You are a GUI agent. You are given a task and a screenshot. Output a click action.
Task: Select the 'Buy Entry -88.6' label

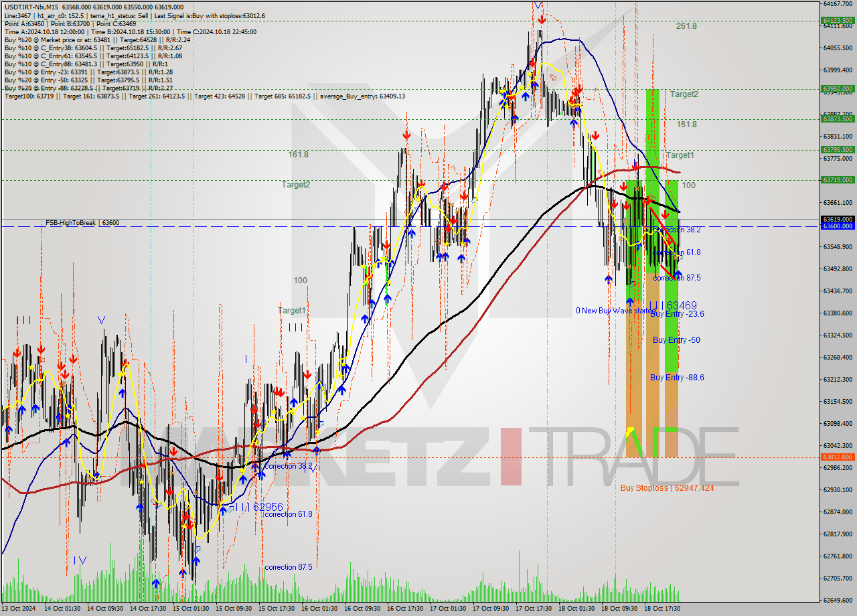click(x=677, y=378)
